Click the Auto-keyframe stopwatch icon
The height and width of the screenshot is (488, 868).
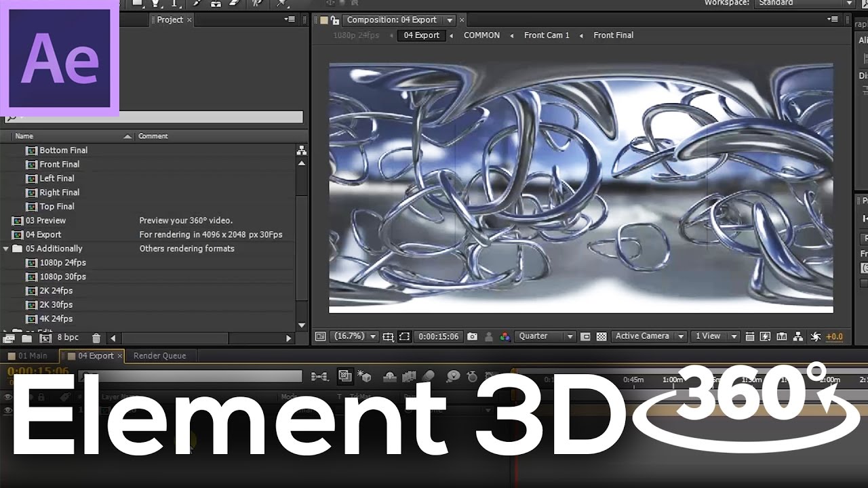coord(473,376)
